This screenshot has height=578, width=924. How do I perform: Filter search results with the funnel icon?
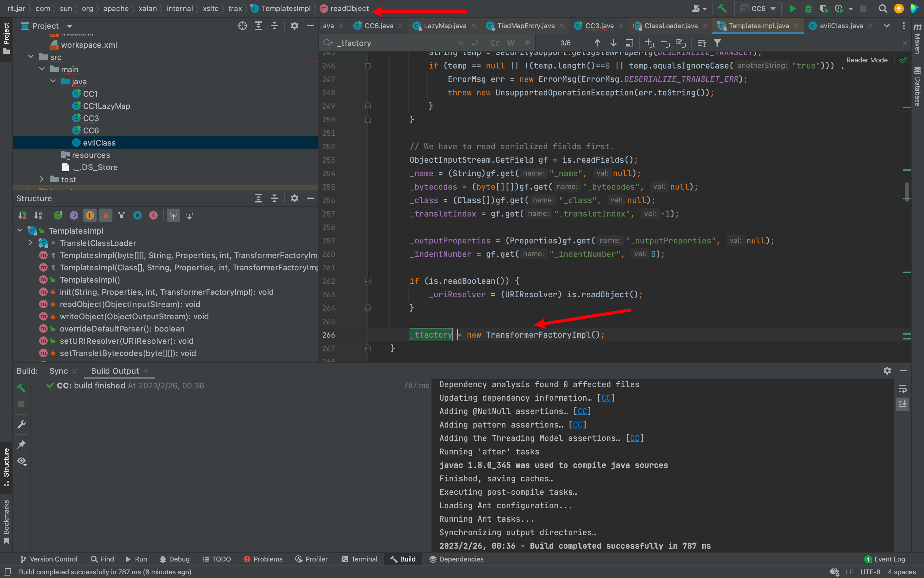click(717, 43)
